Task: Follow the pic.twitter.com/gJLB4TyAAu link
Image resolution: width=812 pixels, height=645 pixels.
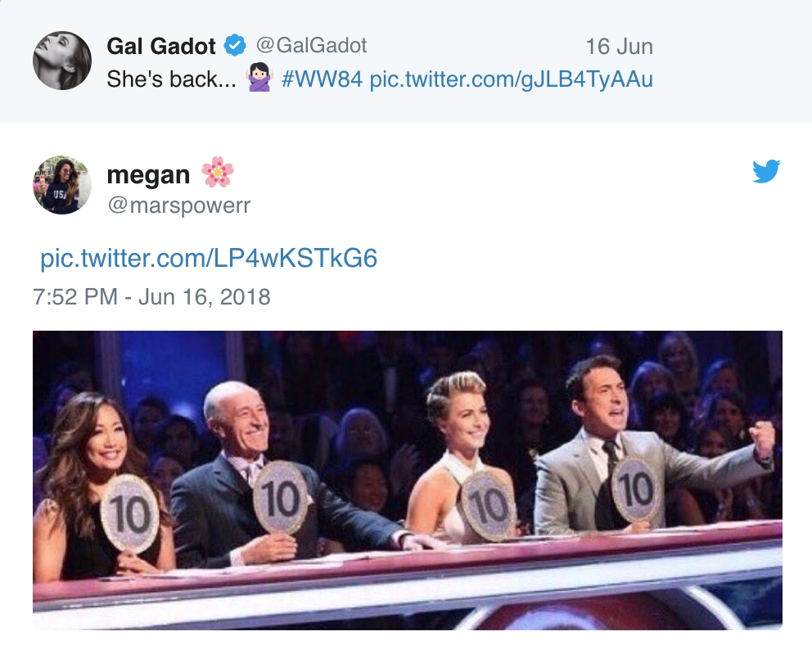Action: (x=511, y=80)
